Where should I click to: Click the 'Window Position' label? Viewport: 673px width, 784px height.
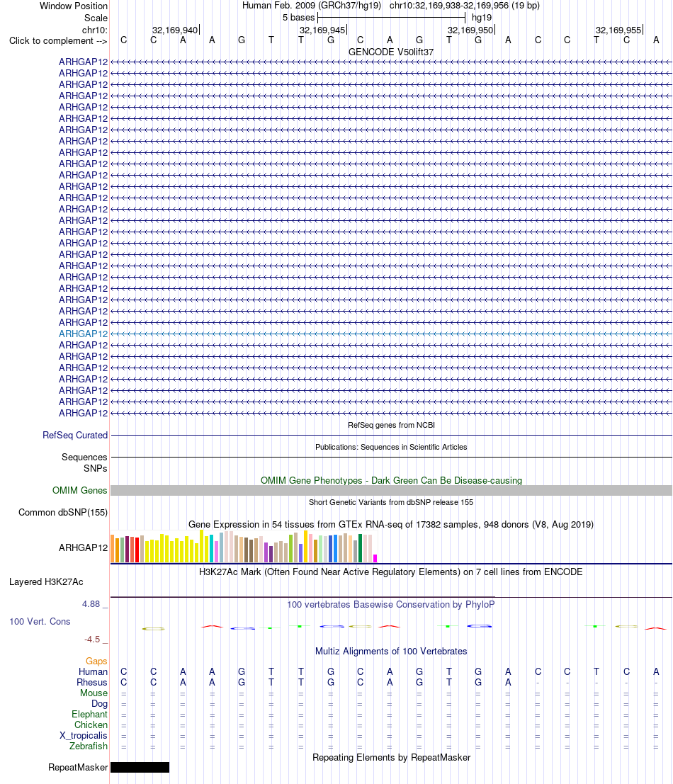click(x=74, y=6)
